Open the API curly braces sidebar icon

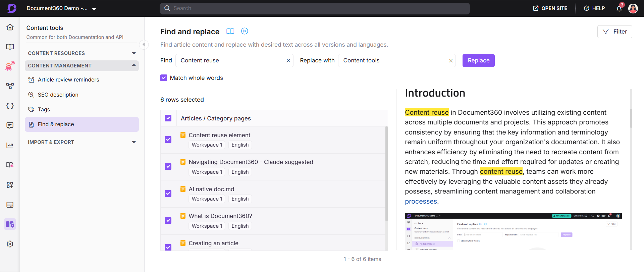tap(10, 106)
